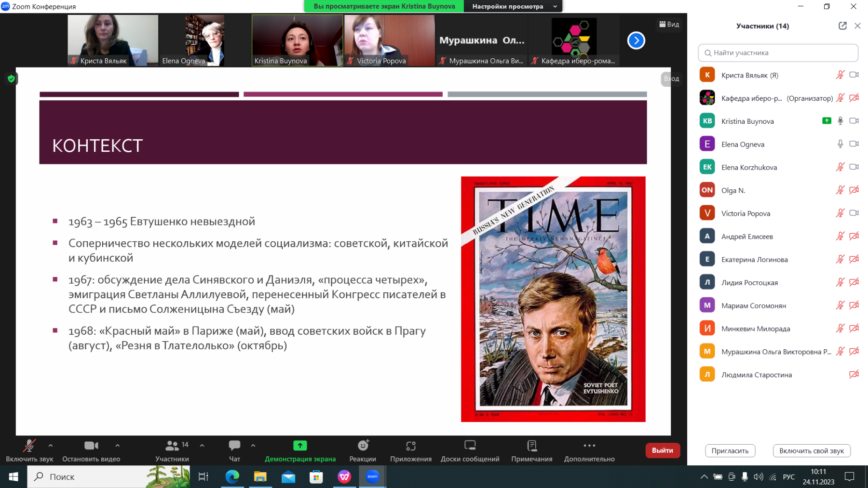The image size is (868, 488).
Task: Click Kristina Buynova green screen share indicator
Action: point(827,121)
